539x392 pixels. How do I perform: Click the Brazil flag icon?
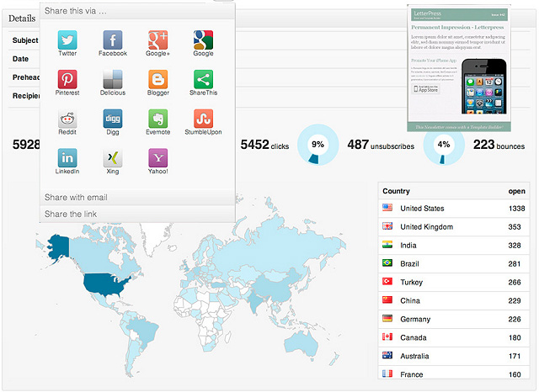click(387, 263)
